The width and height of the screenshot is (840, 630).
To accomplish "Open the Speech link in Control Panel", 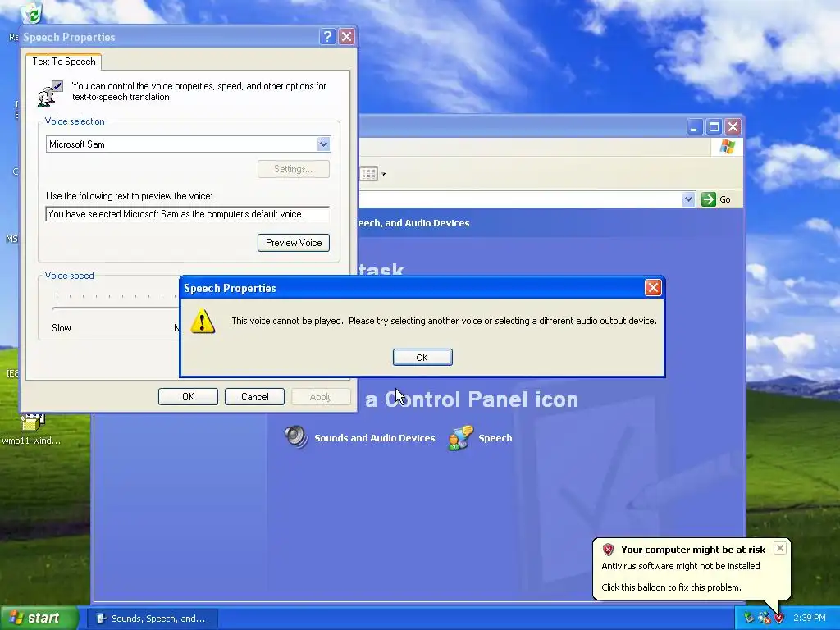I will click(495, 438).
